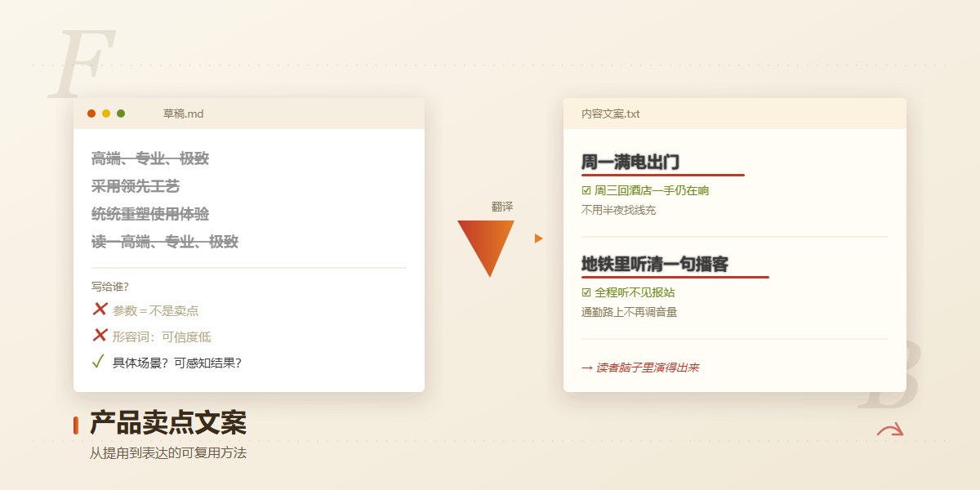The image size is (980, 490).
Task: Click the heading 周一满电出门
Action: 630,162
